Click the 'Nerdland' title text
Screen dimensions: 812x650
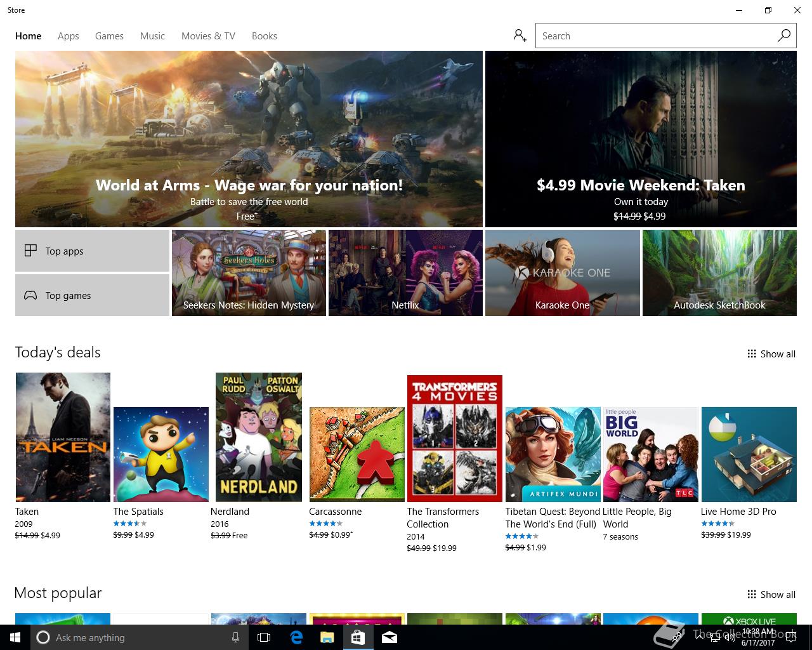pos(230,512)
